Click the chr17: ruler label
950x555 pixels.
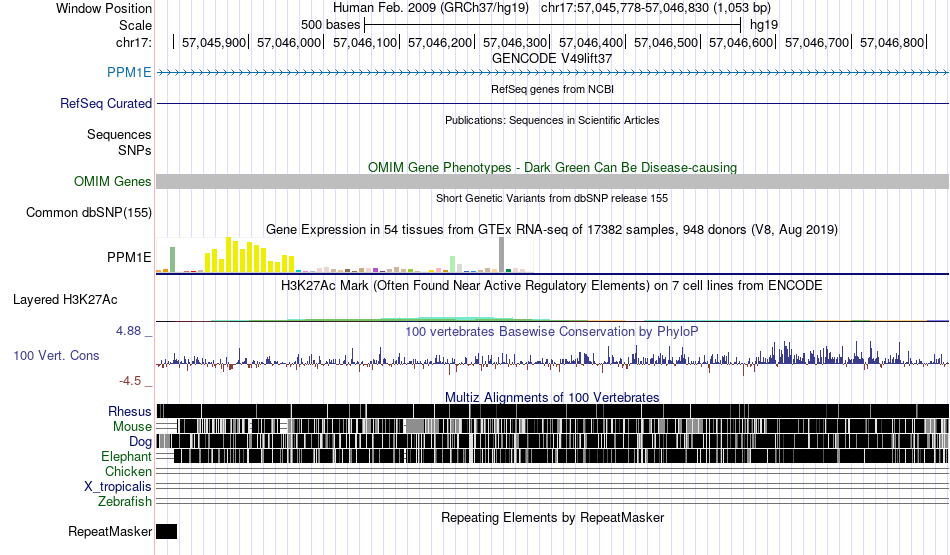[134, 42]
